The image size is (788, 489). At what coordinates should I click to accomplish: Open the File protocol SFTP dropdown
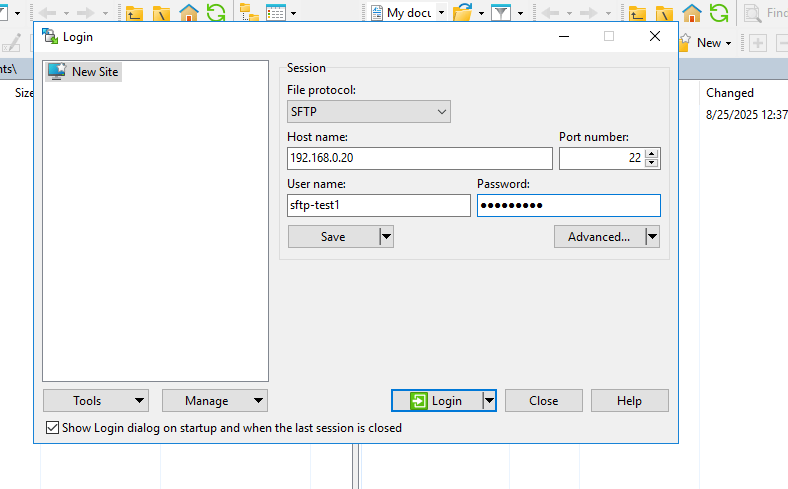point(368,112)
